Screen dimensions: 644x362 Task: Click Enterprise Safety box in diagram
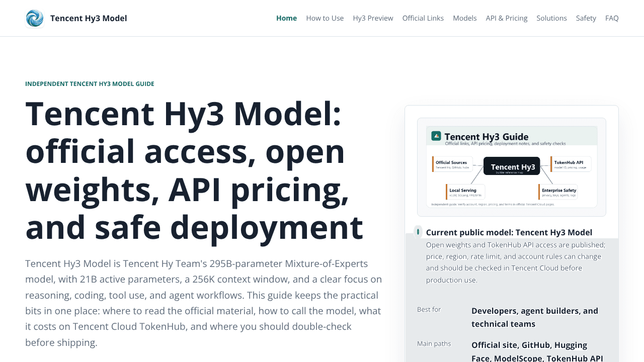(557, 192)
